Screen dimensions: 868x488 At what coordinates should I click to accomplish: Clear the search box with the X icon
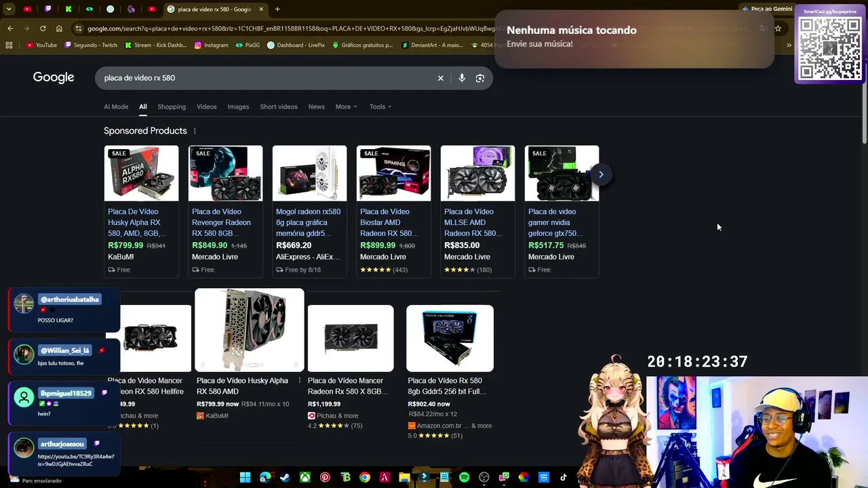[440, 78]
